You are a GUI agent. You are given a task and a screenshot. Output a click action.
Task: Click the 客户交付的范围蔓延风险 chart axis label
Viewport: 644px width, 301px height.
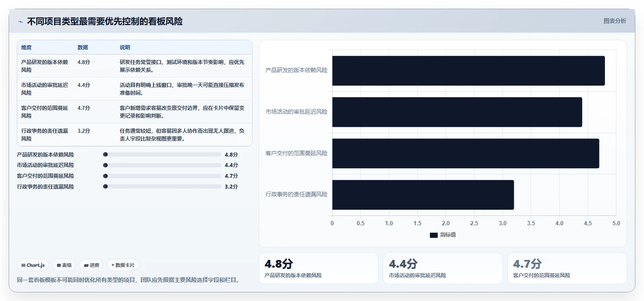[296, 153]
